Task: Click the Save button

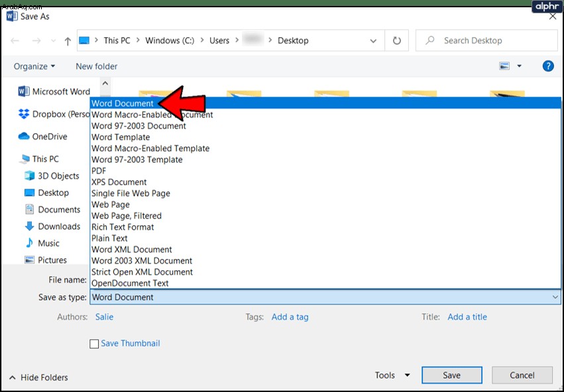Action: (452, 375)
